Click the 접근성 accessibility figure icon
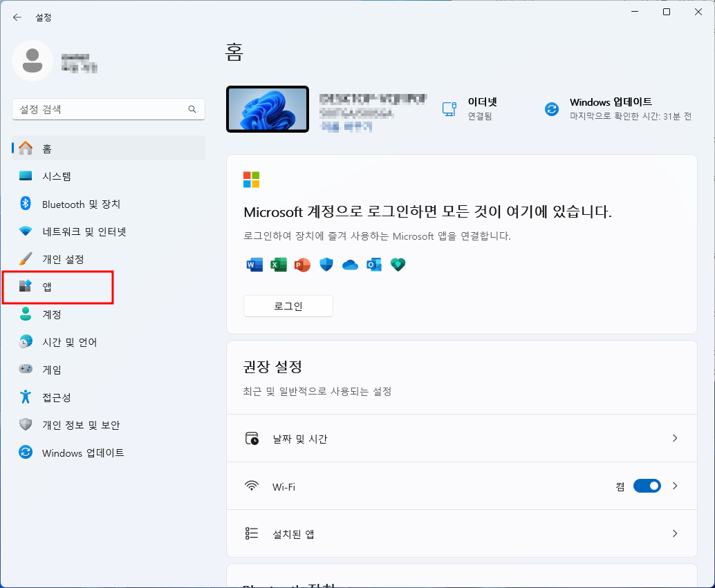The width and height of the screenshot is (715, 588). click(x=26, y=397)
